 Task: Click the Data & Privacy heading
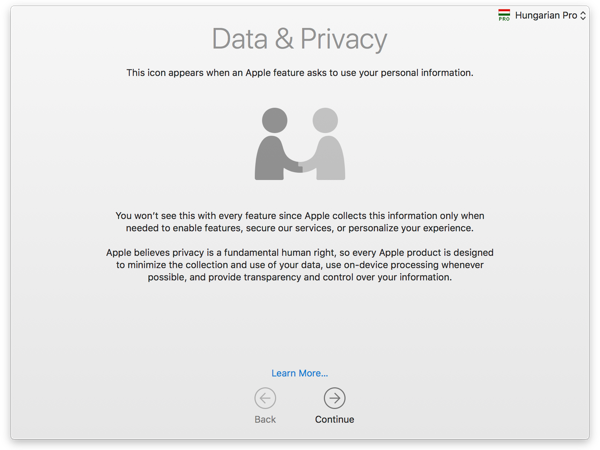click(300, 40)
